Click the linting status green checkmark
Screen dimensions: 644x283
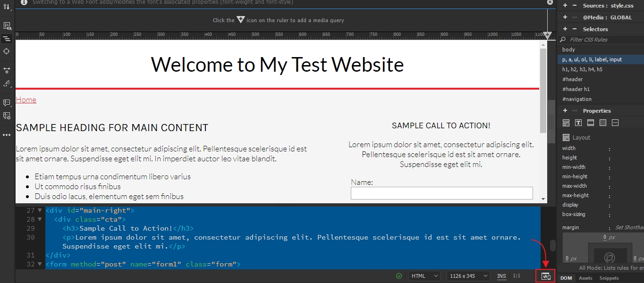click(x=399, y=275)
